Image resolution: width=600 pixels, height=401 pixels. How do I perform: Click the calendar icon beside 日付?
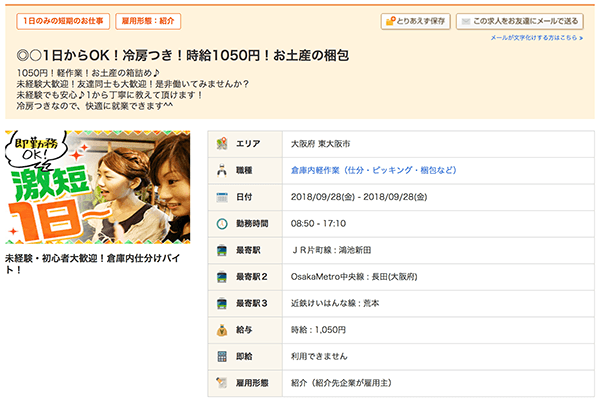pos(222,197)
